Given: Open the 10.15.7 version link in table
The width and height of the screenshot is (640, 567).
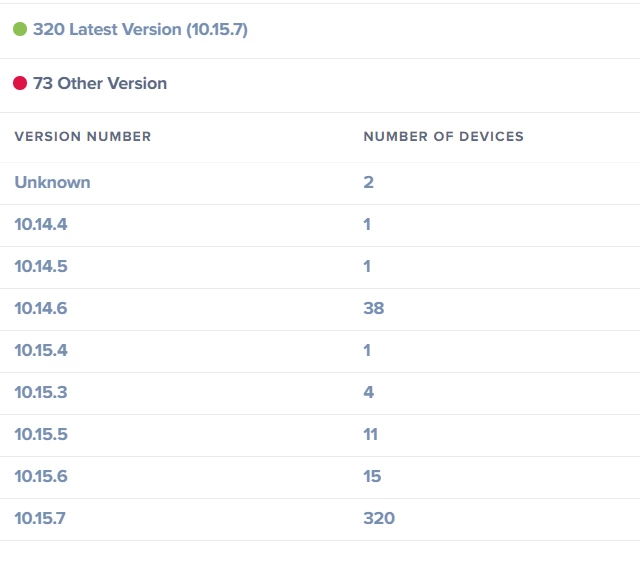Looking at the screenshot, I should click(40, 519).
